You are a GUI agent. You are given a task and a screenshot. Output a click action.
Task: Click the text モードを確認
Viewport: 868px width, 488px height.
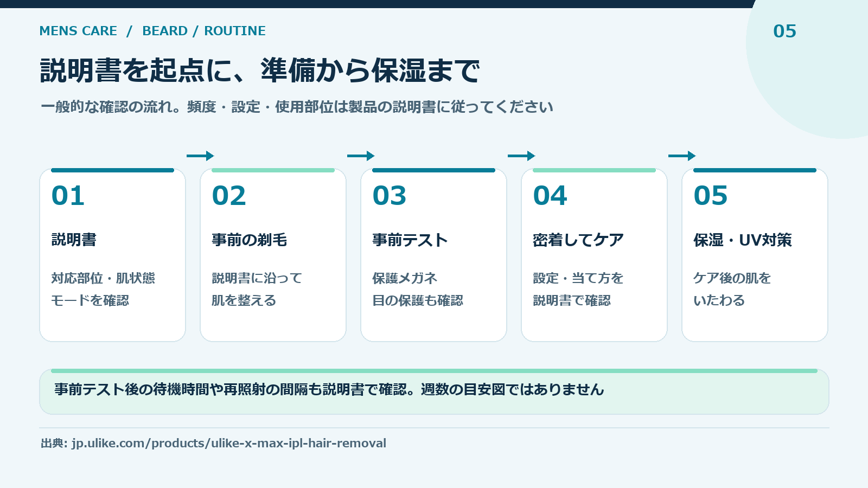(90, 300)
